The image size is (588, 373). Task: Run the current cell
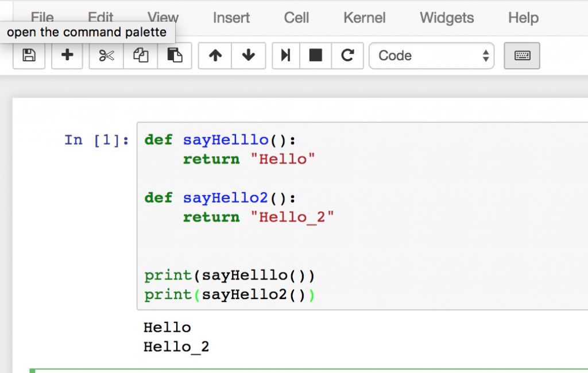point(286,56)
